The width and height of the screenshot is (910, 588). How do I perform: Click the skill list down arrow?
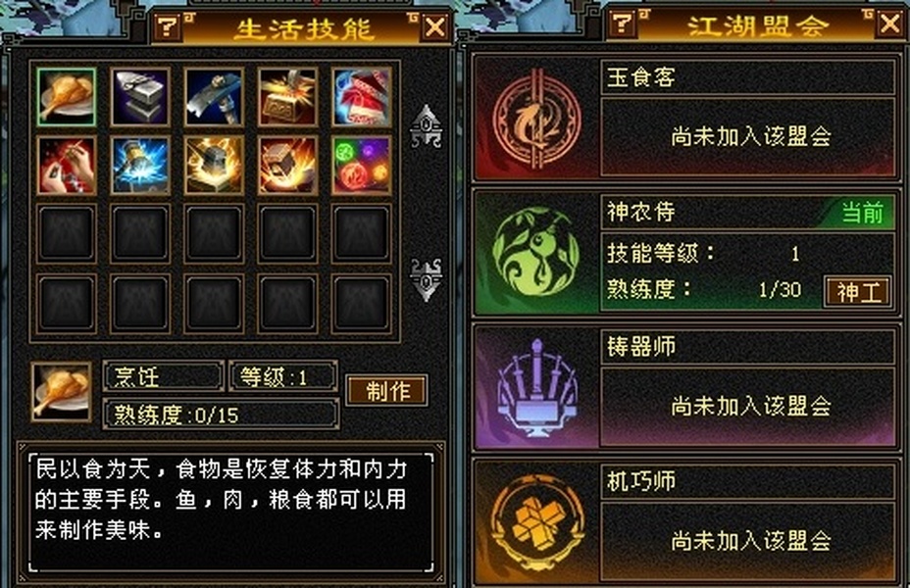point(426,280)
